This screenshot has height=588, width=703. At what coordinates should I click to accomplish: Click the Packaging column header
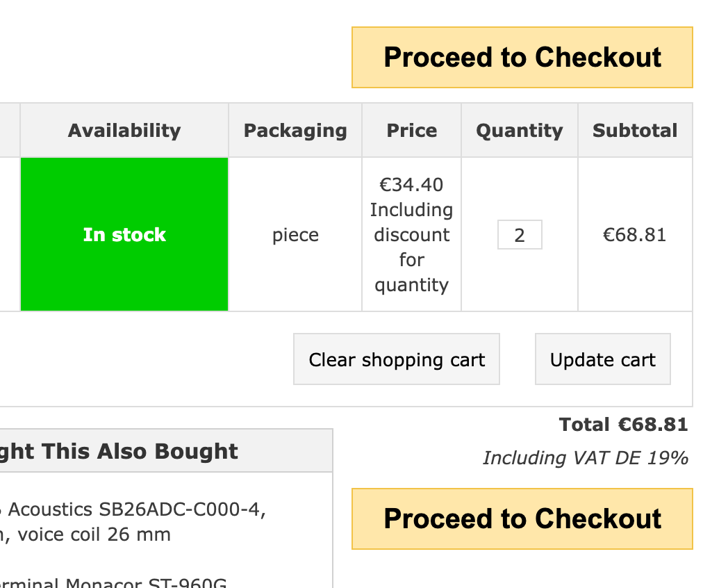(x=295, y=131)
